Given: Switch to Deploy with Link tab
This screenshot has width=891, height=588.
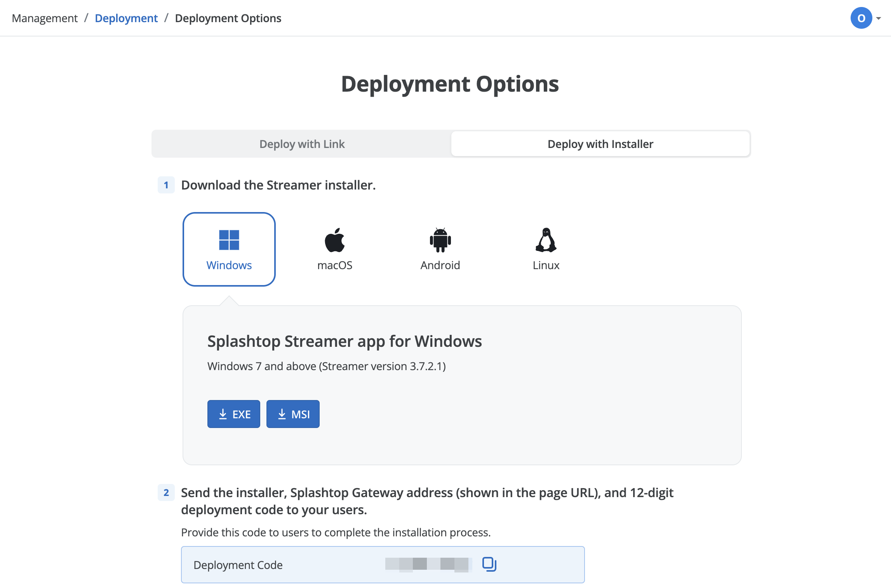Looking at the screenshot, I should pyautogui.click(x=302, y=144).
